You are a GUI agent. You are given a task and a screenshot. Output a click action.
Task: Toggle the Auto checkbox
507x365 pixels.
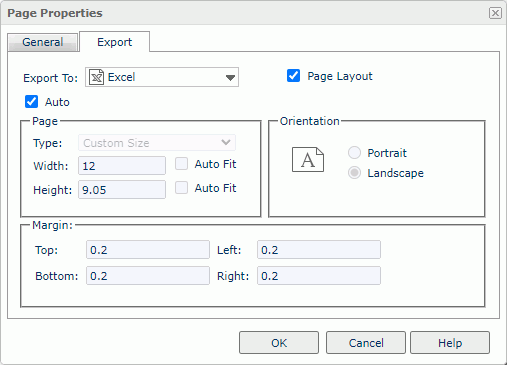click(31, 102)
